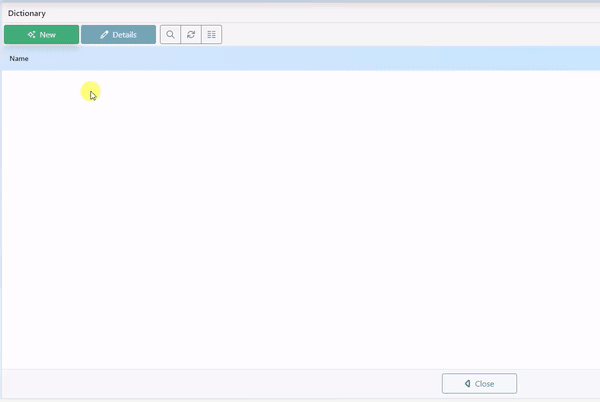This screenshot has width=600, height=402.
Task: Open the column list view options icon
Action: pyautogui.click(x=211, y=35)
